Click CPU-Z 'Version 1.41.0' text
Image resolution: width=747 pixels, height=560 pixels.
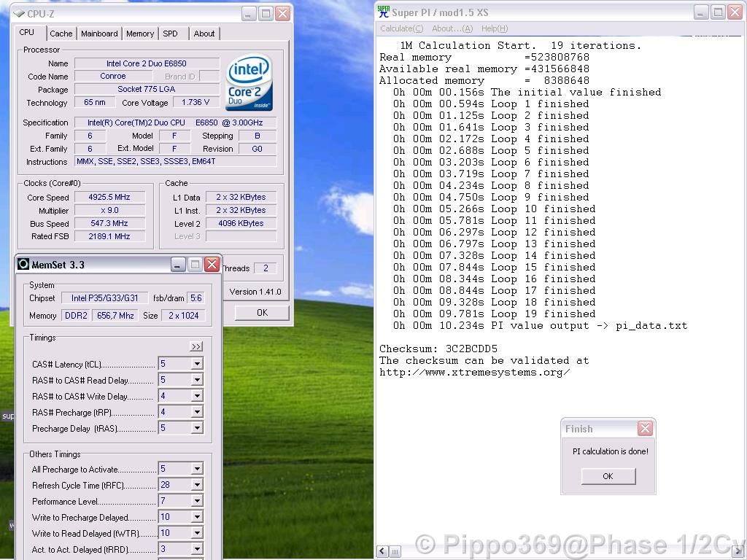click(x=255, y=292)
